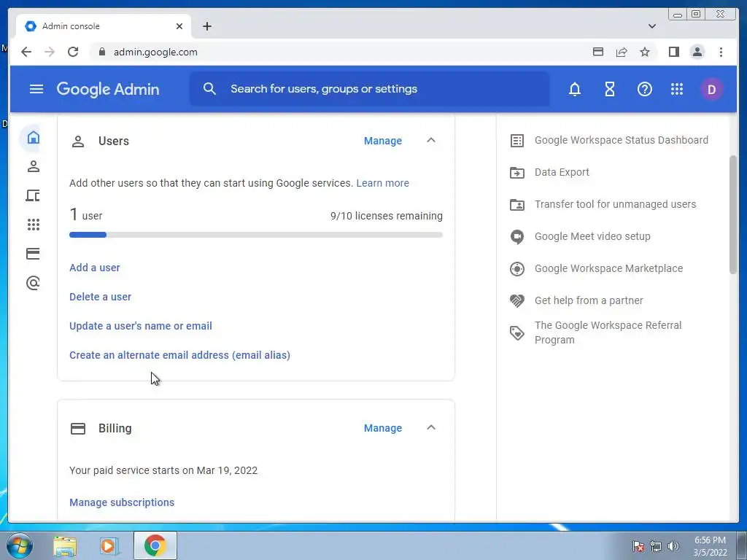Screen dimensions: 747x560
Task: Open Directory users sidebar icon
Action: (34, 167)
